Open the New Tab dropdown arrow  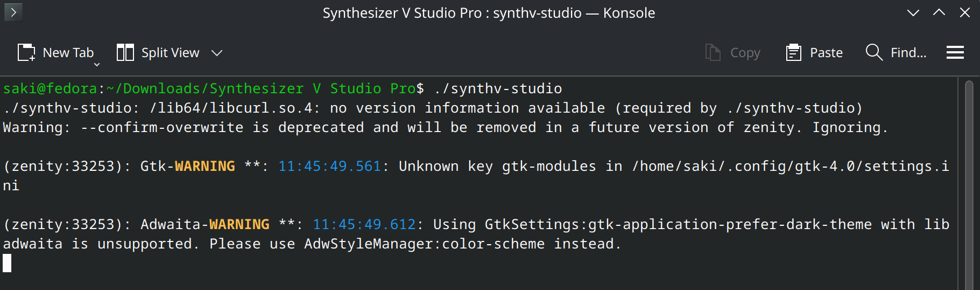click(x=97, y=65)
